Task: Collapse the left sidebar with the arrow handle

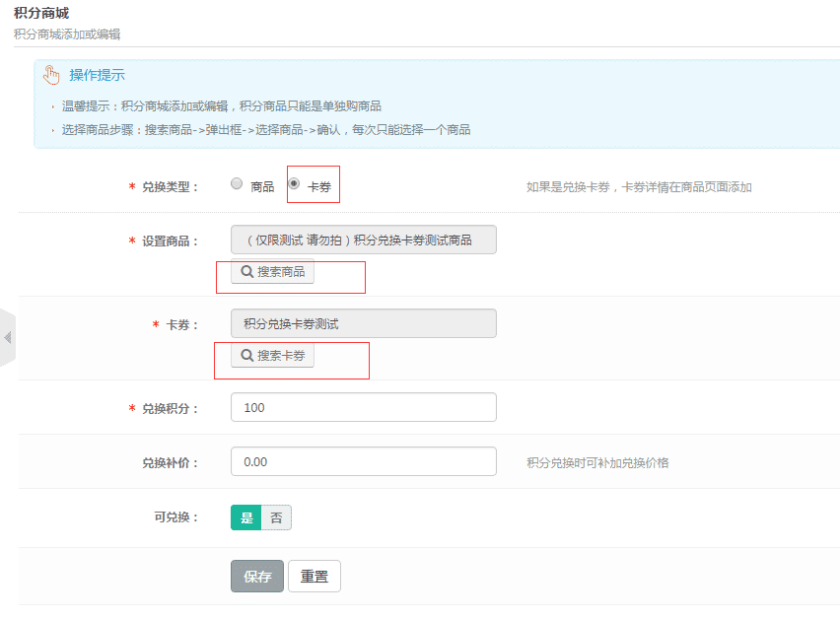Action: pyautogui.click(x=7, y=338)
